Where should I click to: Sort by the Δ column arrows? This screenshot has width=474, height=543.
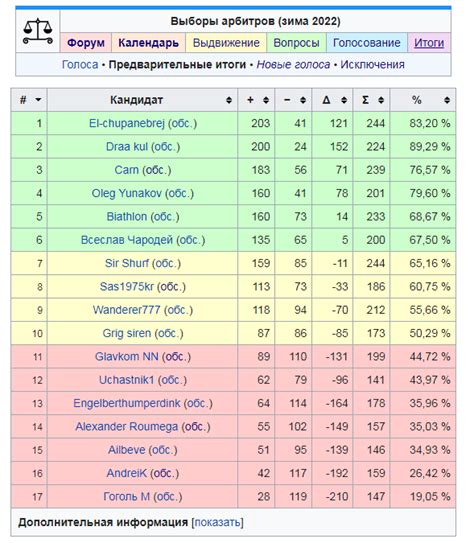pyautogui.click(x=344, y=100)
